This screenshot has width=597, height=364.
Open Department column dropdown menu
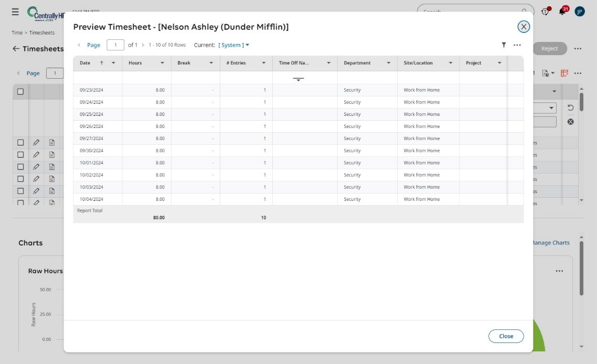pos(388,63)
